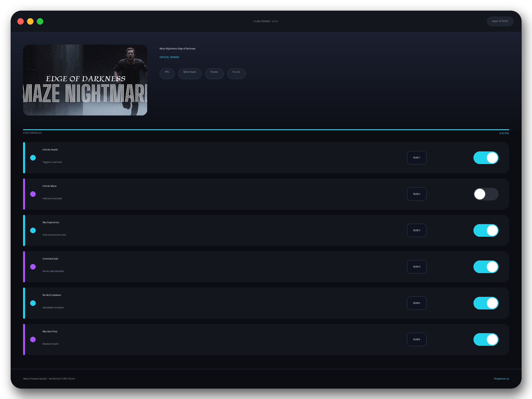Turn off the Max Item Drop switch
The height and width of the screenshot is (399, 532).
coord(486,339)
